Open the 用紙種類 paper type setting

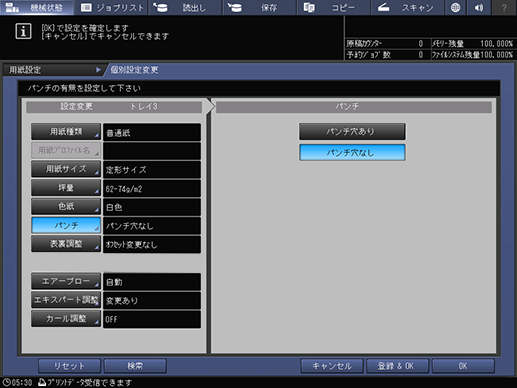(66, 132)
